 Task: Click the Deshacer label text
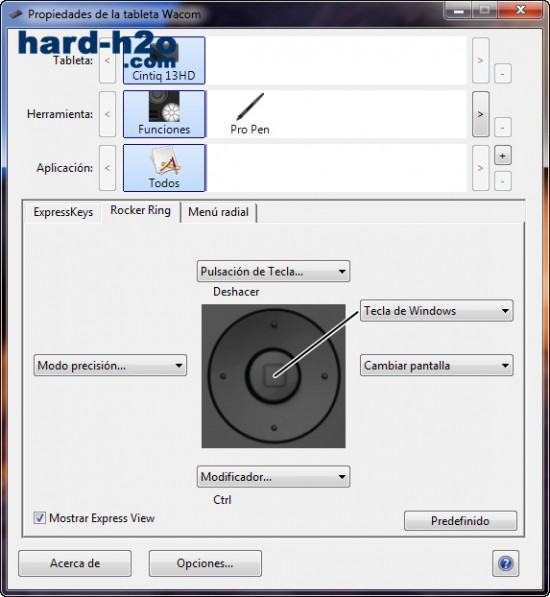click(236, 292)
